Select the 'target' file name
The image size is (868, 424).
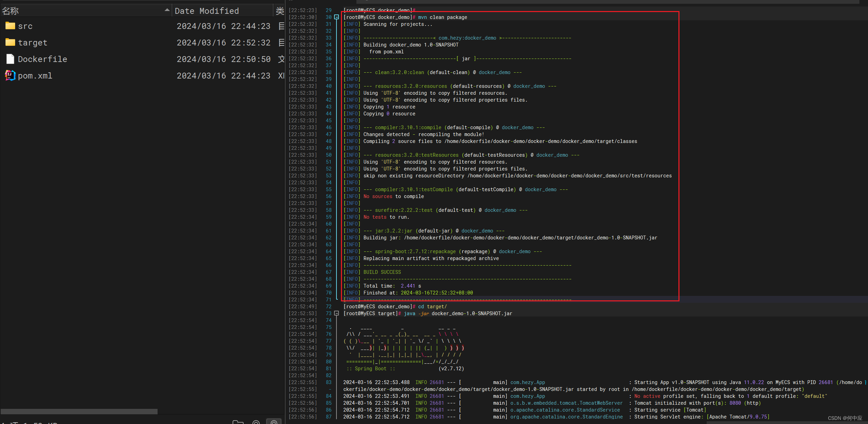[33, 43]
